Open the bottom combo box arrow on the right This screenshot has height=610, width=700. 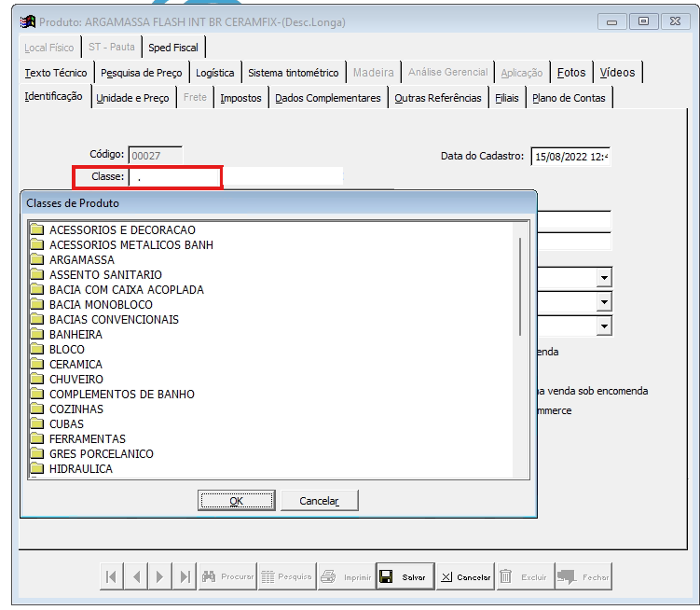pyautogui.click(x=604, y=326)
